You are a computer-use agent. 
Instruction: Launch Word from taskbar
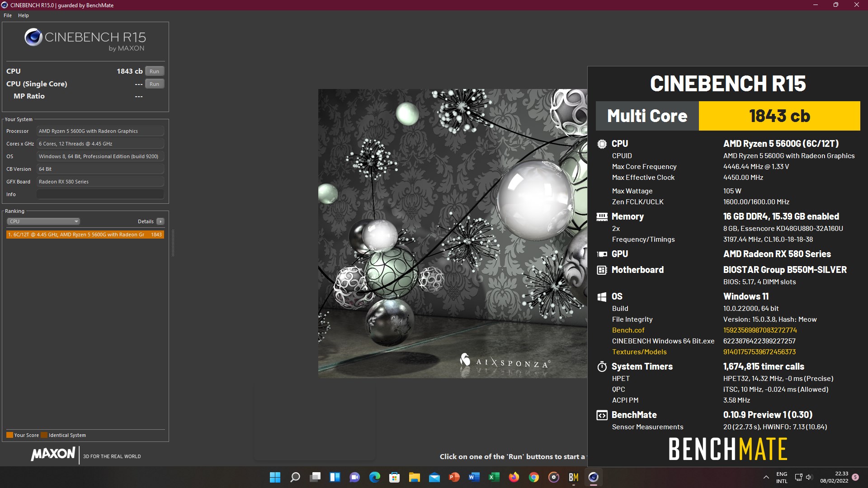pos(474,477)
